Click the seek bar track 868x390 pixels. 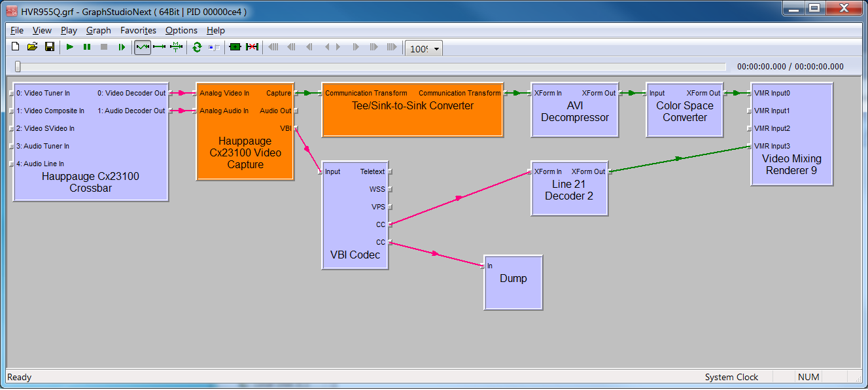[x=370, y=66]
